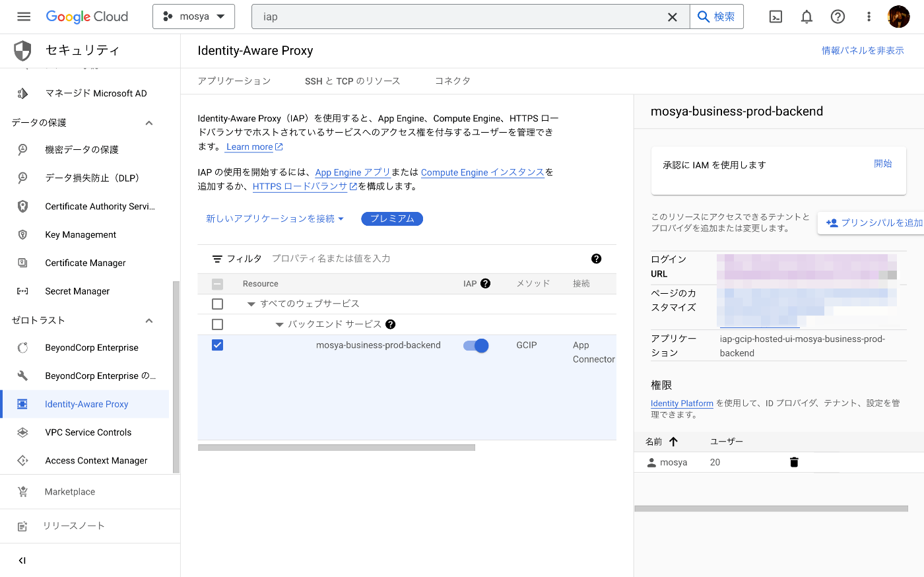The height and width of the screenshot is (577, 924).
Task: Click the release notes icon
Action: (x=22, y=526)
